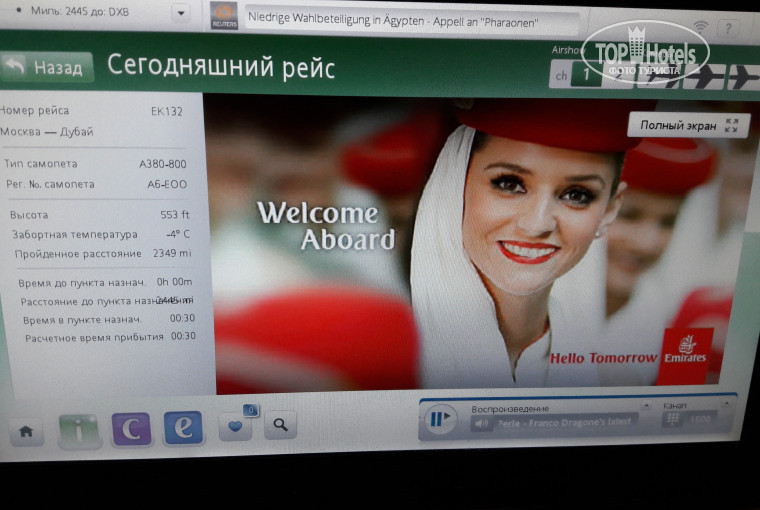Open the purple Communication (c) section
Image resolution: width=760 pixels, height=510 pixels.
131,429
